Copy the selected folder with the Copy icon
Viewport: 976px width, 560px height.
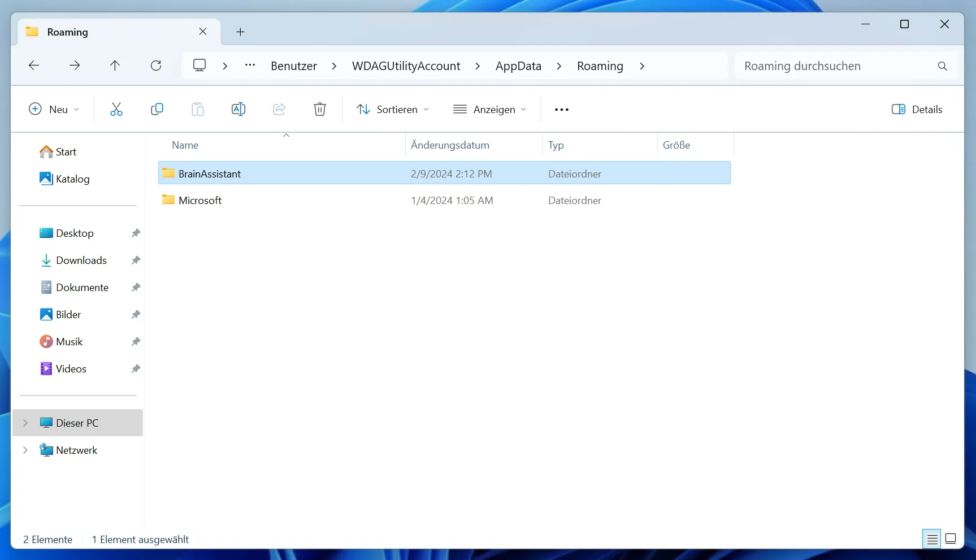click(157, 109)
